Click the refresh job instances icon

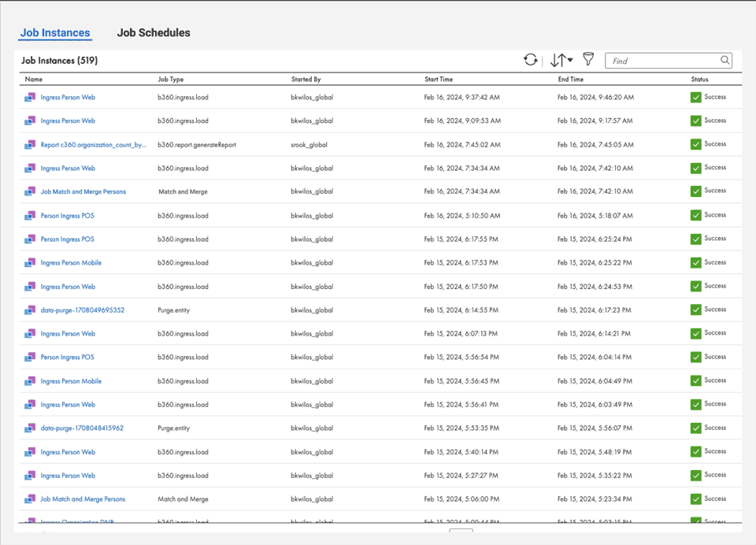tap(530, 60)
